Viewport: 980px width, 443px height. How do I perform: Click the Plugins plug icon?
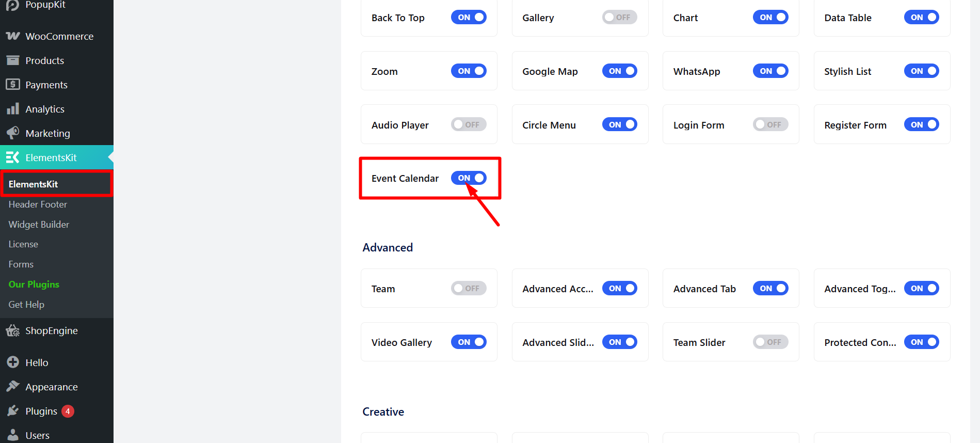pos(13,411)
